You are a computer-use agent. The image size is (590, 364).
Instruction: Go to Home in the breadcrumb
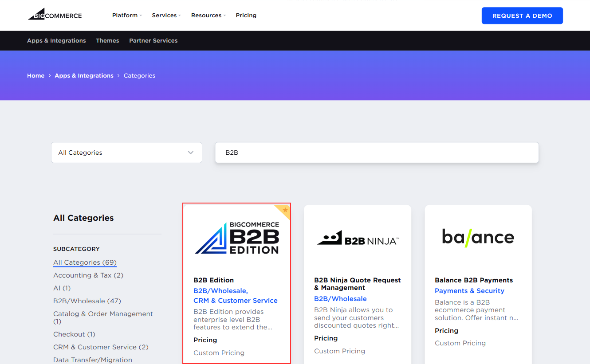tap(35, 76)
